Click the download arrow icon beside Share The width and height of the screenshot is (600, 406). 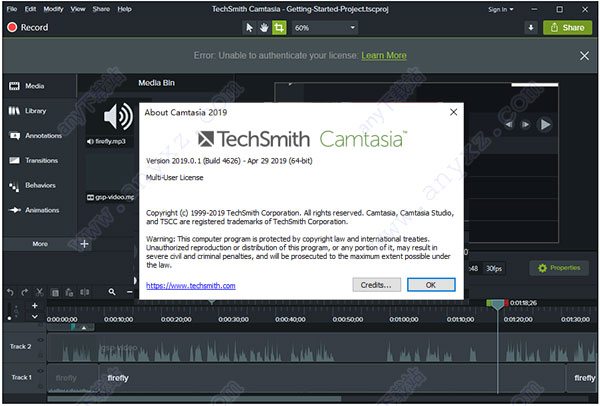(531, 28)
